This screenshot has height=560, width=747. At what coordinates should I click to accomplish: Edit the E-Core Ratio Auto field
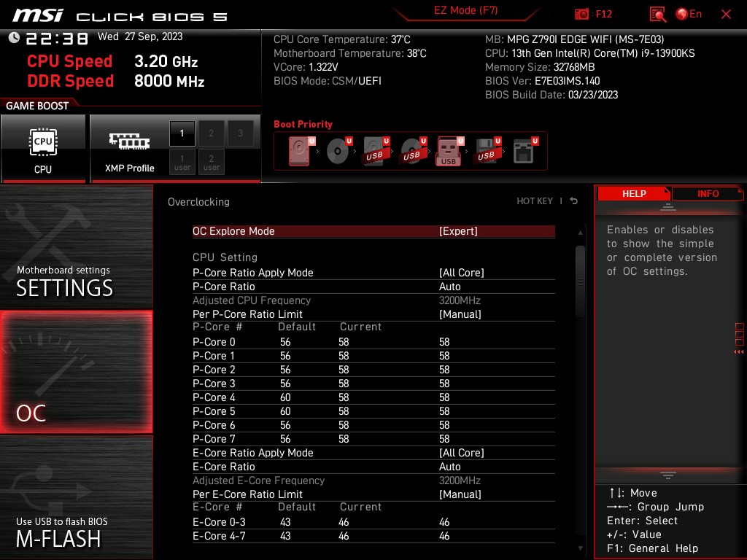click(x=449, y=467)
